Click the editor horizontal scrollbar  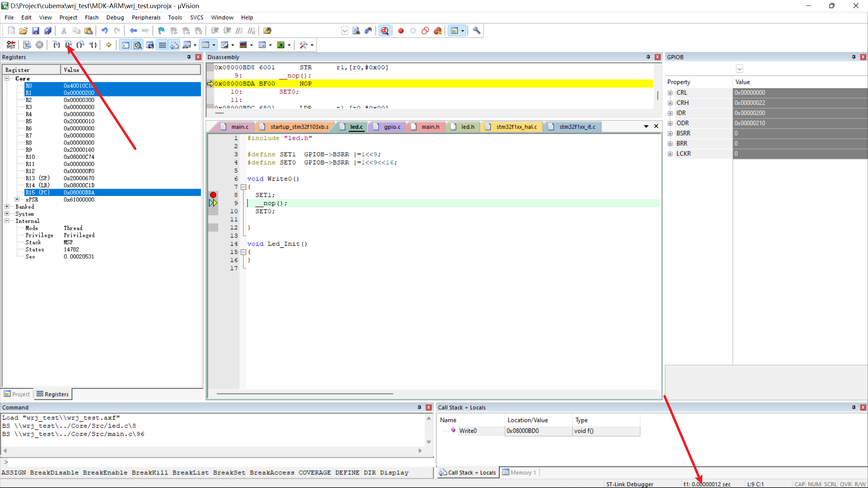(x=304, y=394)
